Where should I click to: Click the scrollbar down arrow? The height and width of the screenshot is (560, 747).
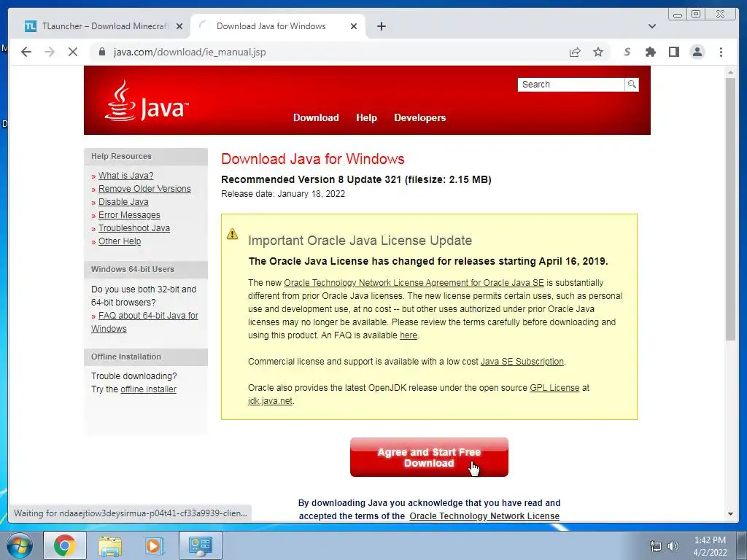click(730, 514)
